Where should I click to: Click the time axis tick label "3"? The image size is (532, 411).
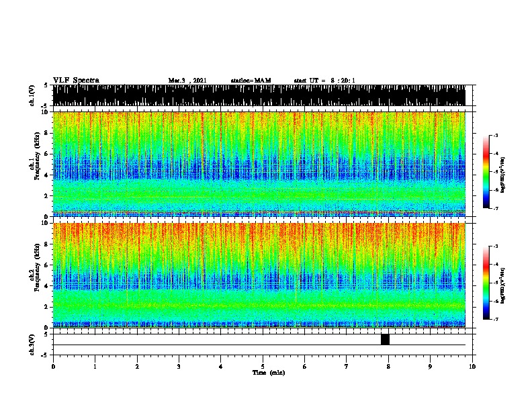click(x=179, y=367)
